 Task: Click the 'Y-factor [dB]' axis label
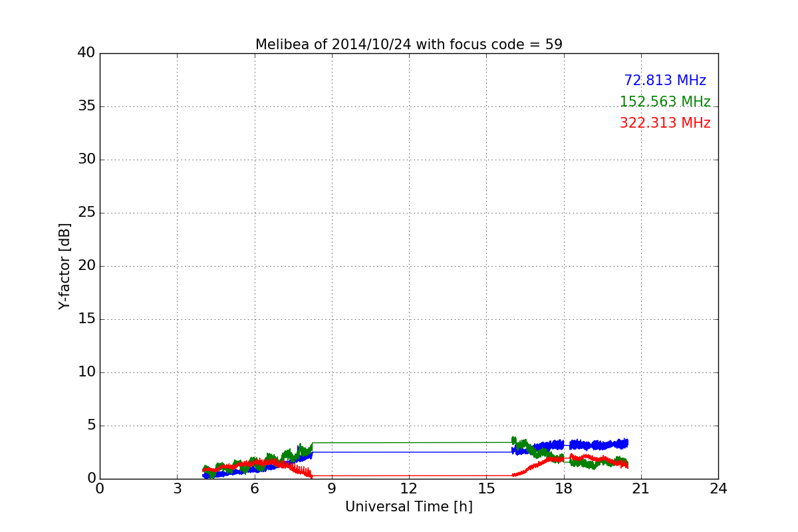click(x=65, y=266)
